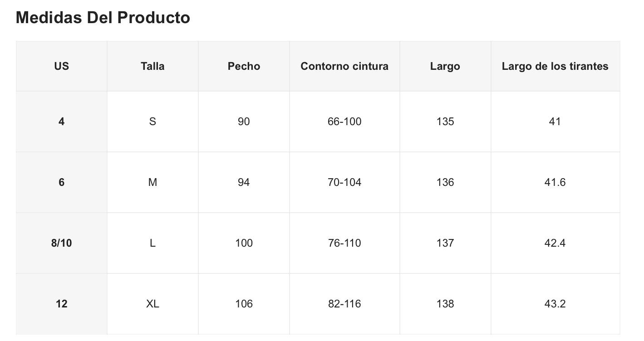Click 'Largo de los tirantes' header

click(555, 66)
